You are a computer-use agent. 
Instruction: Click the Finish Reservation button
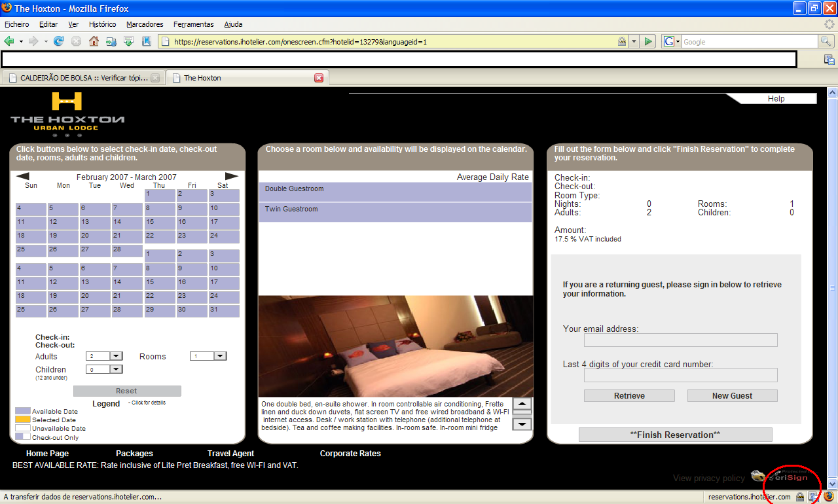676,435
